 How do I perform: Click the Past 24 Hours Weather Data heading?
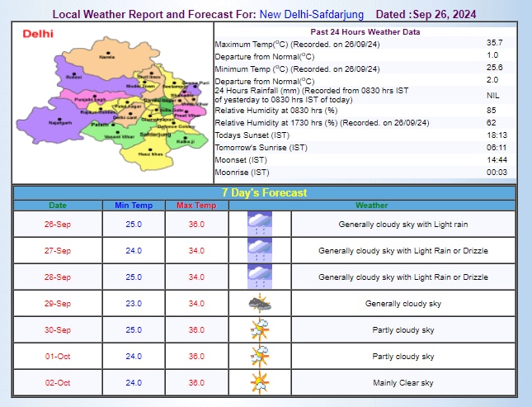click(x=365, y=31)
